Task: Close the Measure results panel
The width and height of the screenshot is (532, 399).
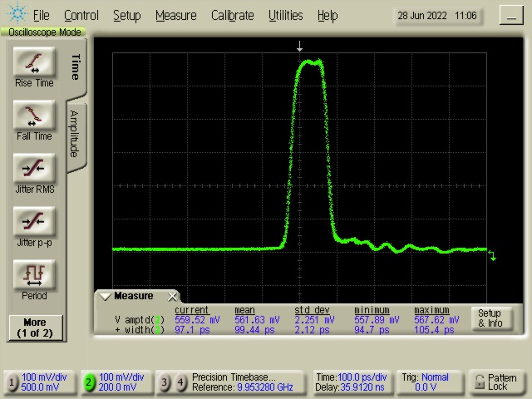Action: (x=173, y=297)
